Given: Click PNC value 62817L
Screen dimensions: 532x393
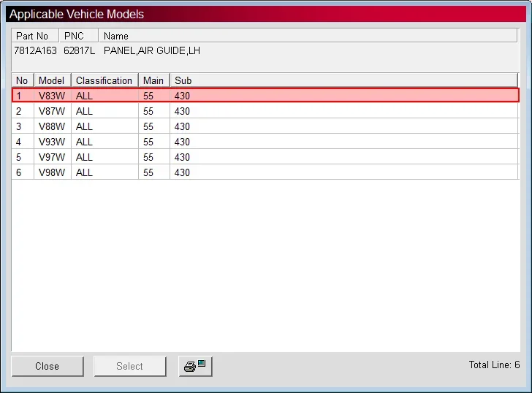Looking at the screenshot, I should click(80, 50).
